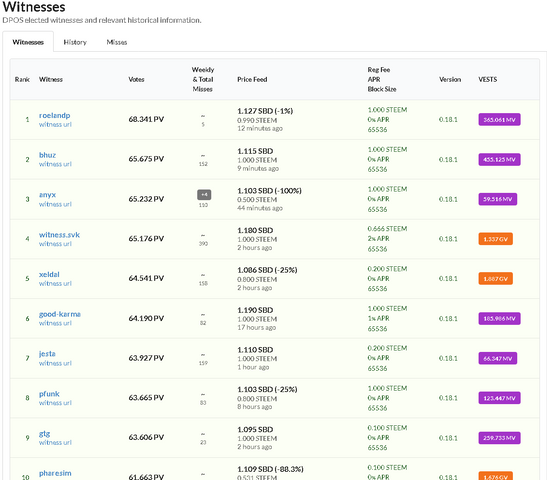The image size is (547, 480).
Task: Click witness url under anyx
Action: 55,204
